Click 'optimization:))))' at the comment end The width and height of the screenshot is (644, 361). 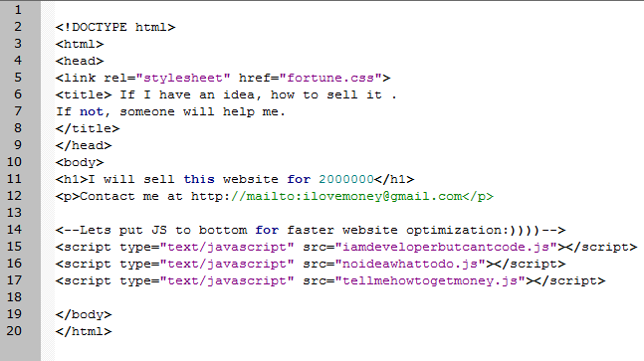coord(474,230)
